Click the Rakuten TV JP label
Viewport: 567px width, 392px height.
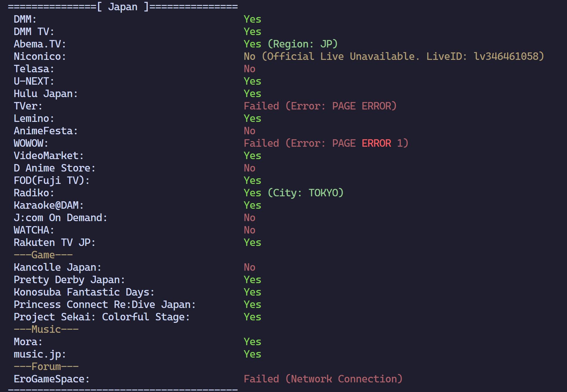(x=55, y=243)
